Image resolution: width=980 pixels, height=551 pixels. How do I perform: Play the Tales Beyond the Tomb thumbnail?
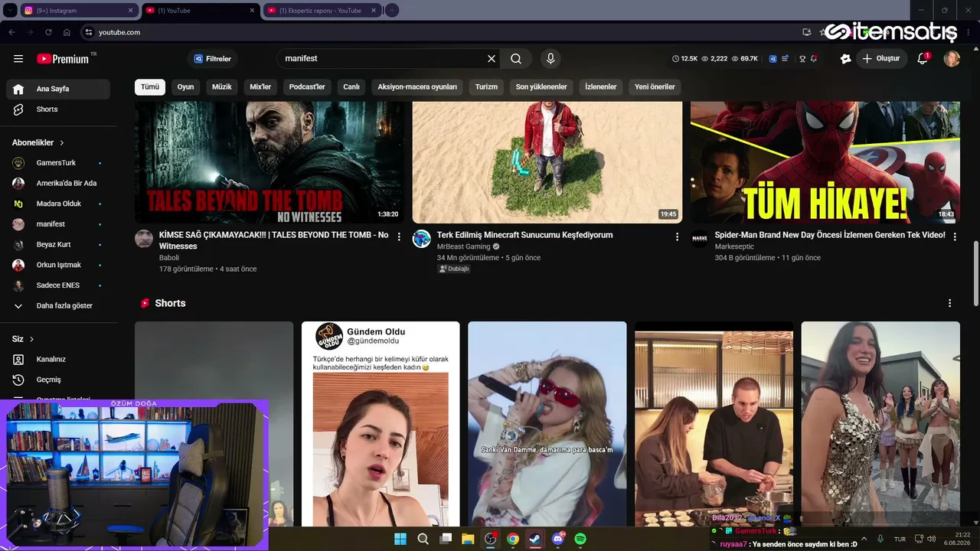pyautogui.click(x=269, y=162)
